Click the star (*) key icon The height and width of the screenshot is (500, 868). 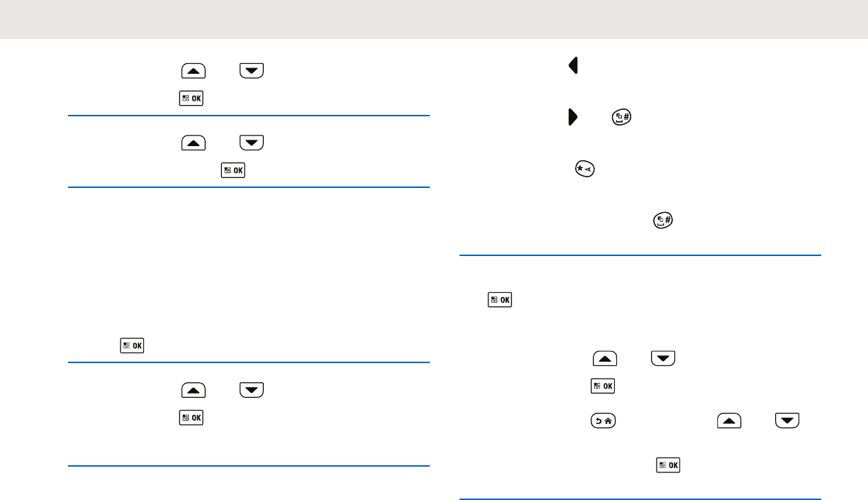tap(585, 169)
